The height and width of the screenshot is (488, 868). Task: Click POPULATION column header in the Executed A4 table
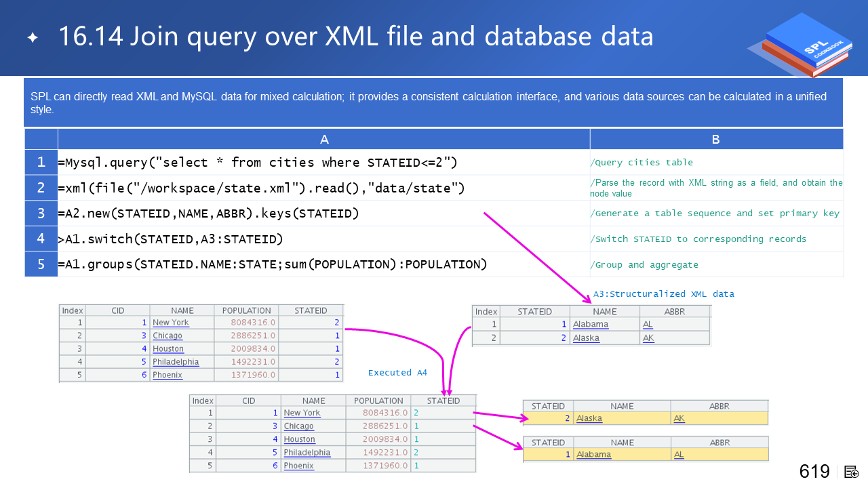(378, 401)
